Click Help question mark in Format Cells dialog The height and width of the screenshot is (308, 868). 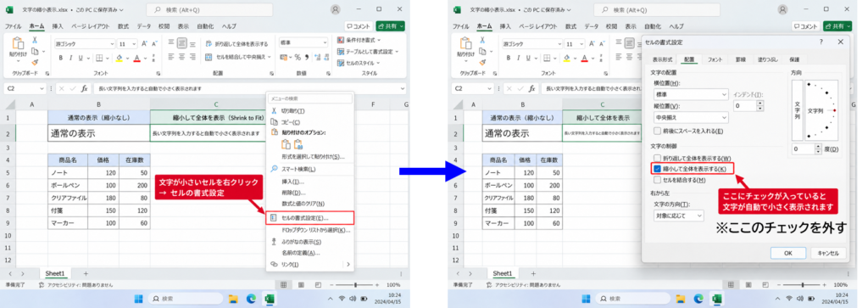(821, 42)
